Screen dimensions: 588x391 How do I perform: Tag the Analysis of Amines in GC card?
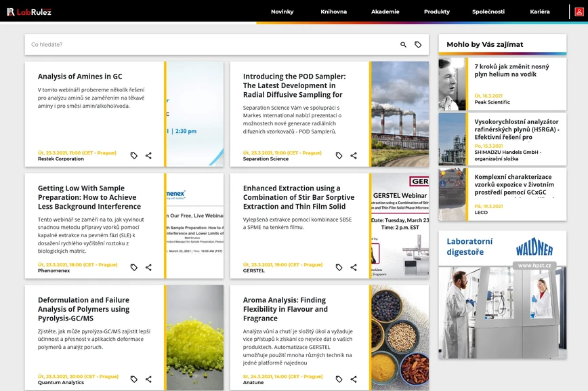134,156
